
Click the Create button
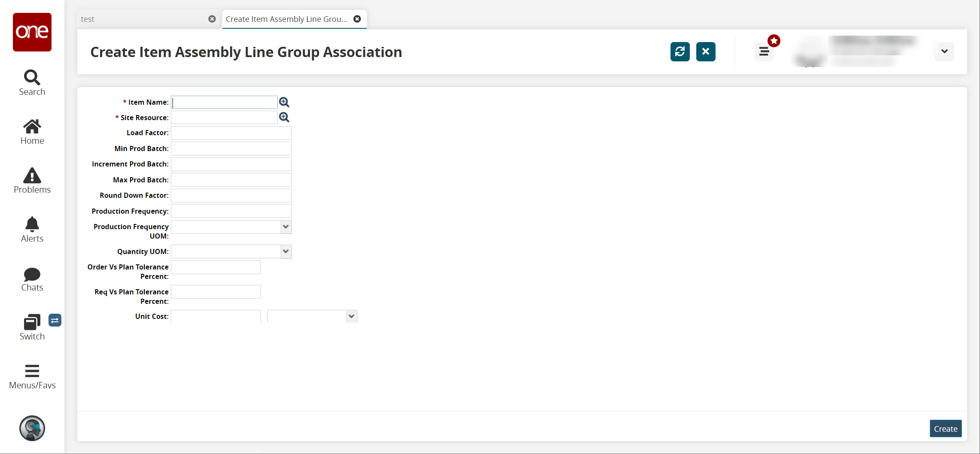(x=945, y=429)
